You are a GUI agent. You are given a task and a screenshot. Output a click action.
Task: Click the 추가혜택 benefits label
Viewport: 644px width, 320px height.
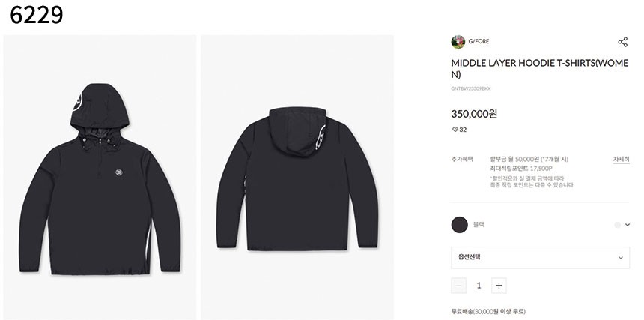[x=462, y=160]
